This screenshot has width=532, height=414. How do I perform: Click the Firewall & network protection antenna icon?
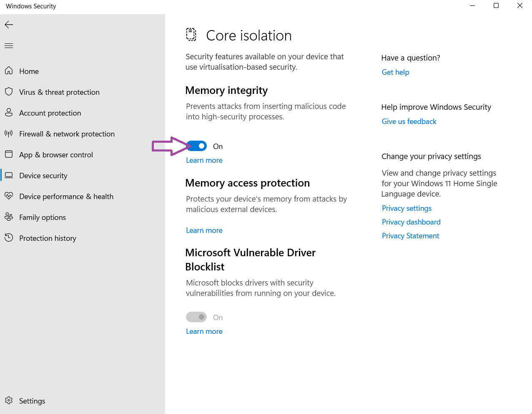9,134
